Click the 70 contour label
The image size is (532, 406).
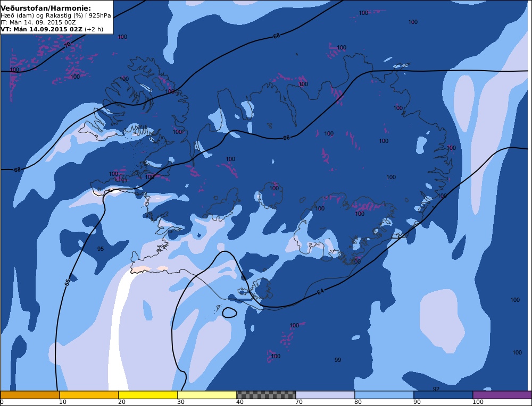click(68, 45)
